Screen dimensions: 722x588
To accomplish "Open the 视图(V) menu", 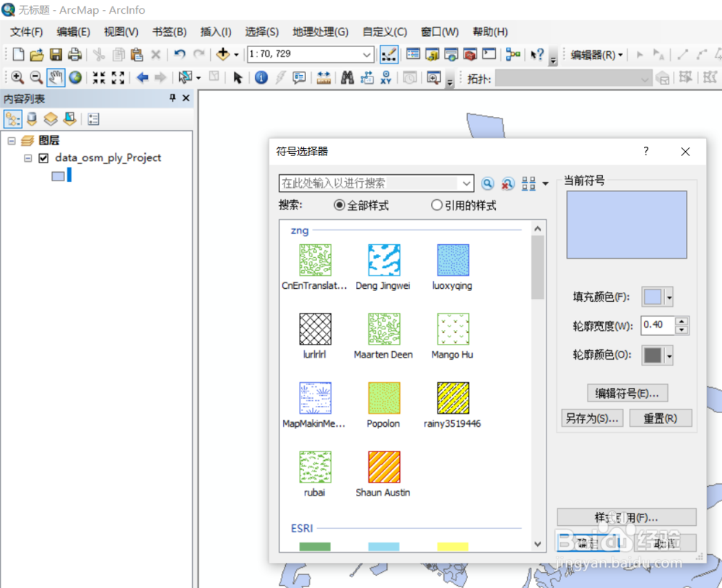I will (x=121, y=32).
